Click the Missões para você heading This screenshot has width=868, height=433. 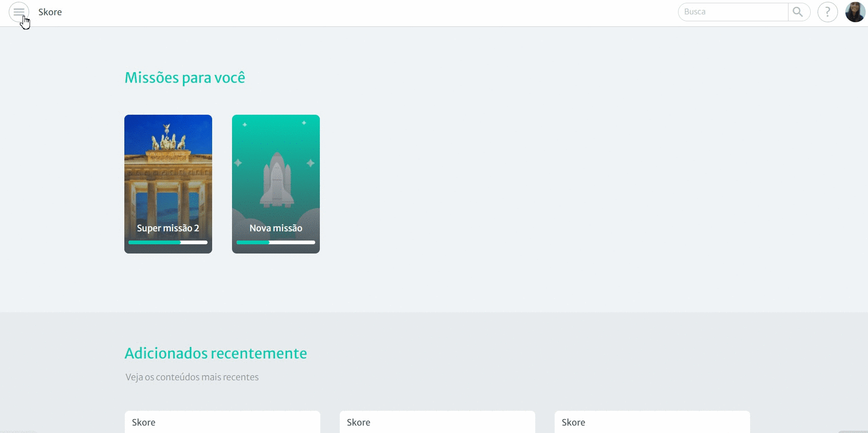coord(185,78)
